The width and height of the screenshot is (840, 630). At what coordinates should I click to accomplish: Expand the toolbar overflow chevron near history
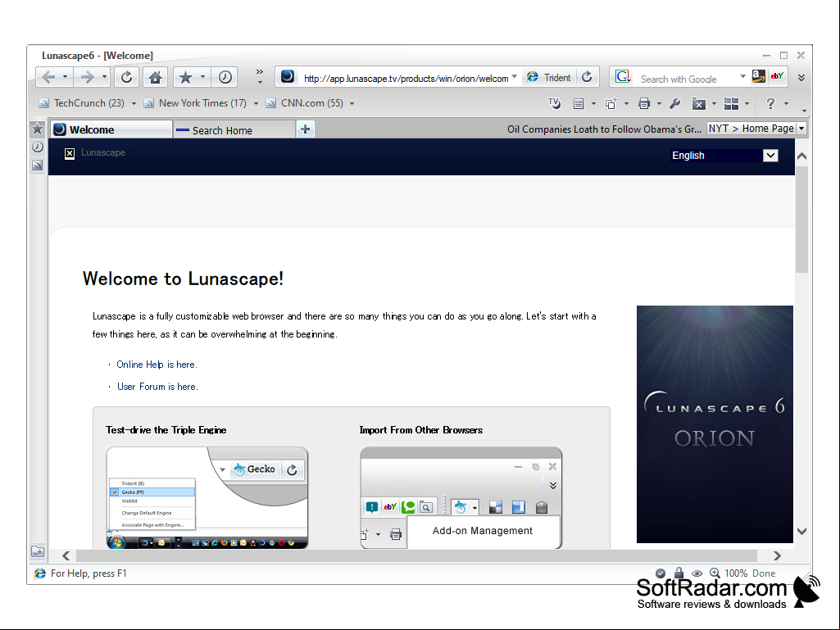click(x=259, y=76)
